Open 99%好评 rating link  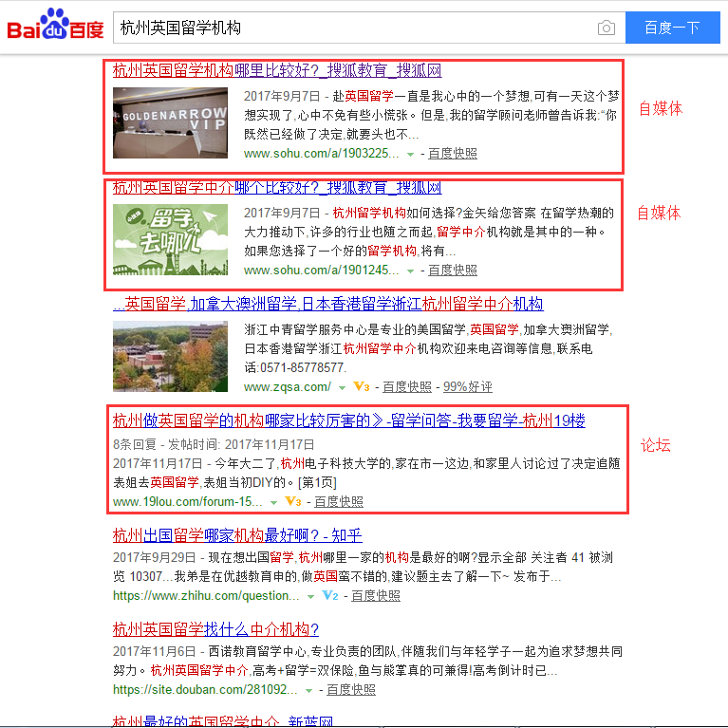coord(468,386)
